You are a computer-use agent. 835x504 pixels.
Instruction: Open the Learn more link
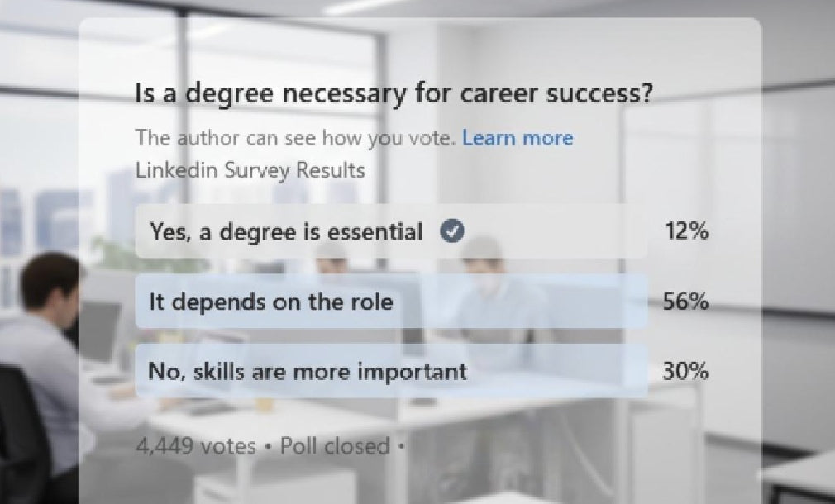(518, 138)
